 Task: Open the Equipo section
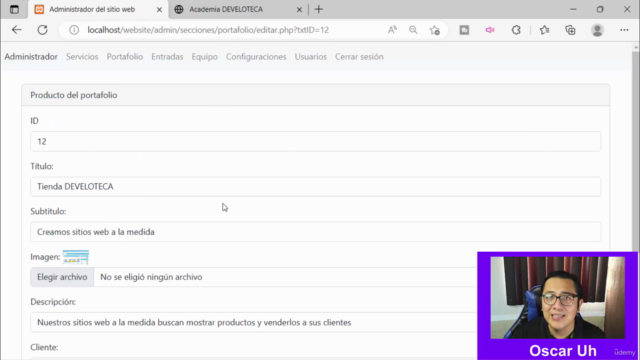(x=204, y=57)
